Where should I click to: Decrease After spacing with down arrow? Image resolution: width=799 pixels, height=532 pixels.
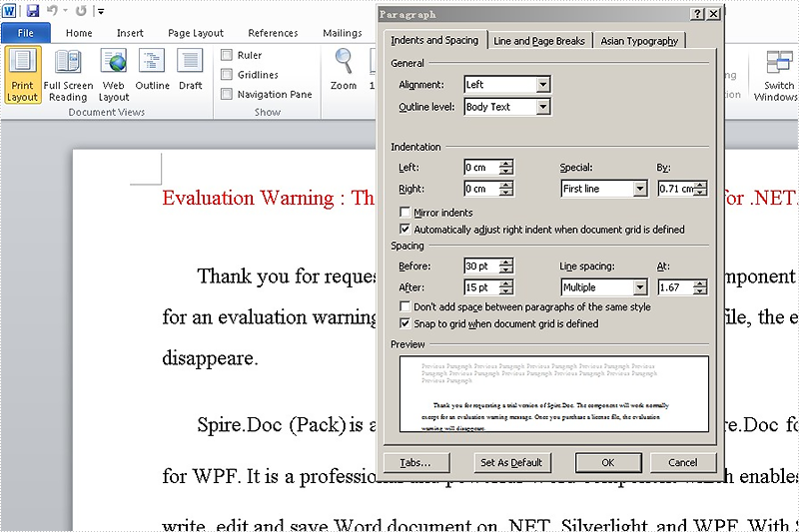(506, 291)
